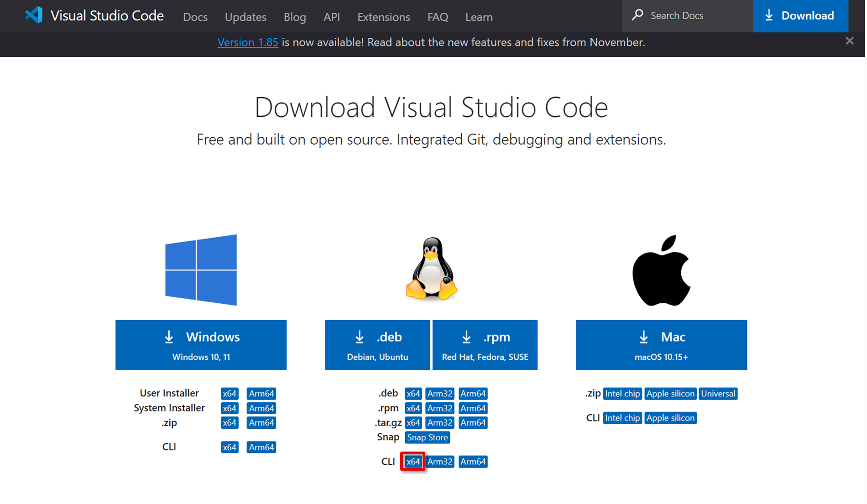Image resolution: width=867 pixels, height=504 pixels.
Task: Select Mac .zip Universal download
Action: [x=718, y=394]
